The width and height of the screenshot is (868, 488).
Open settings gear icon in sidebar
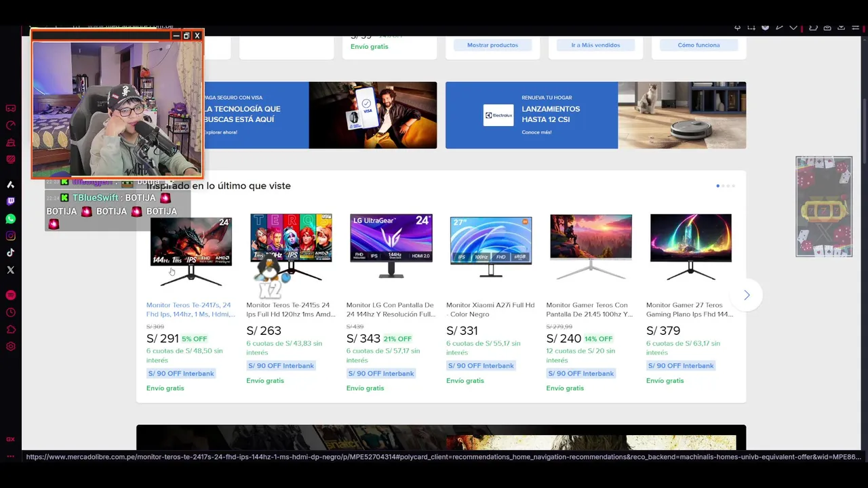coord(10,346)
